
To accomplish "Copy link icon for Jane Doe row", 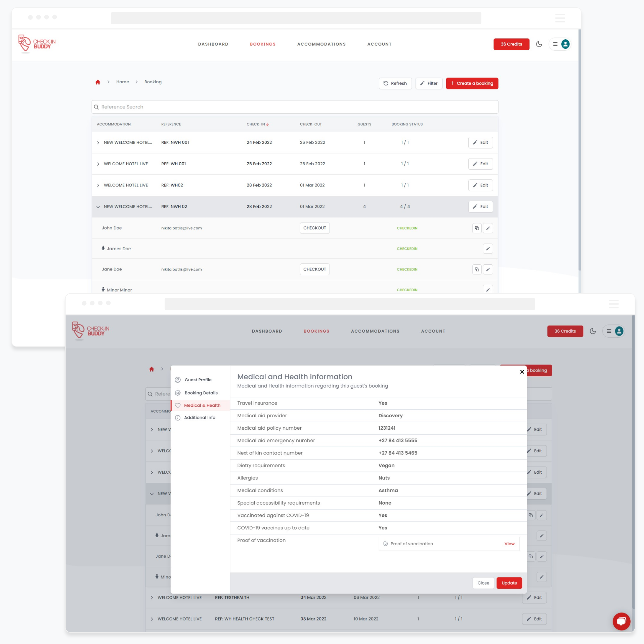I will click(x=477, y=269).
